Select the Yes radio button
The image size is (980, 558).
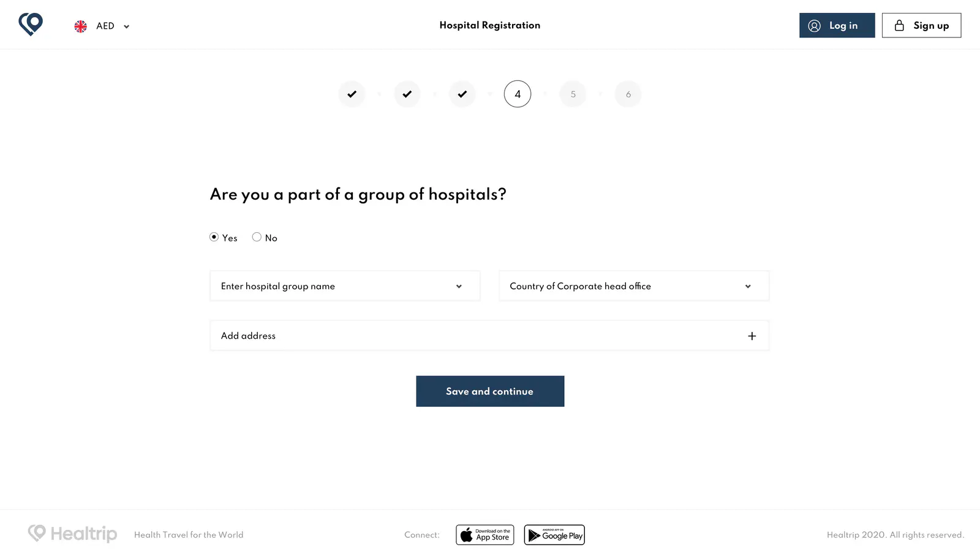(x=214, y=237)
